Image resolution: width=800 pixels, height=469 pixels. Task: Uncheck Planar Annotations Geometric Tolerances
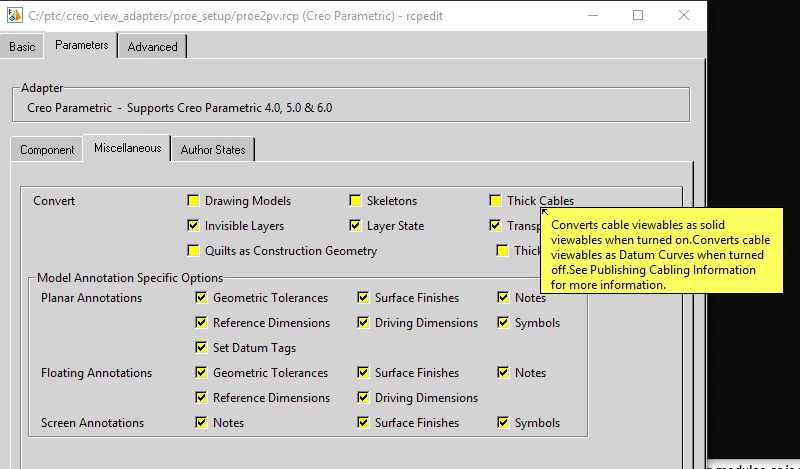pyautogui.click(x=202, y=298)
